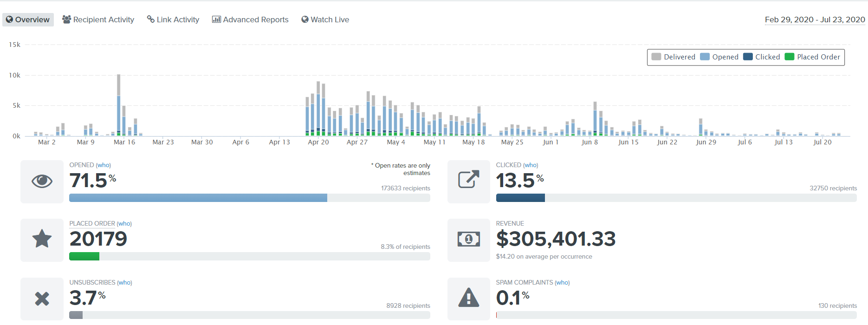
Task: Toggle Placed Order series in legend
Action: pos(813,57)
